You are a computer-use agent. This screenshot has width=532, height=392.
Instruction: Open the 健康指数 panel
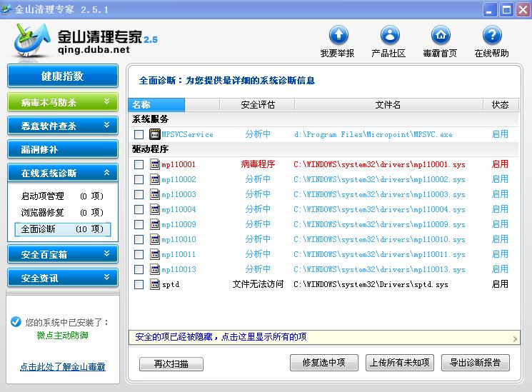(x=63, y=76)
